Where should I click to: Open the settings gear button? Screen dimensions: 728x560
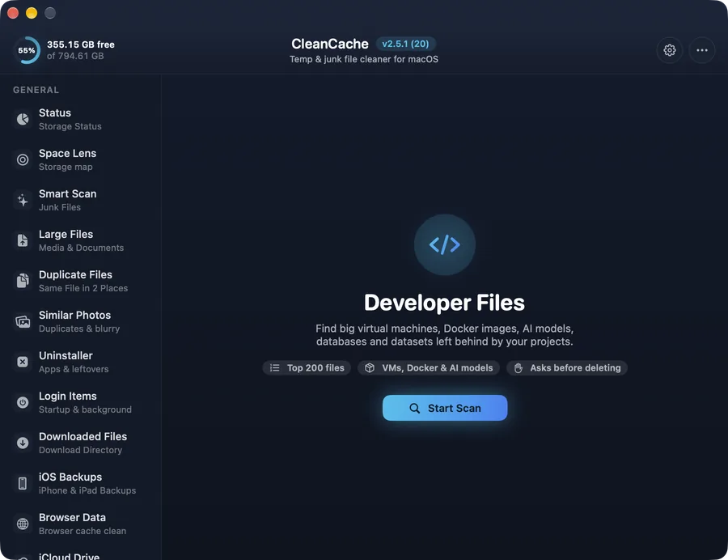(669, 50)
